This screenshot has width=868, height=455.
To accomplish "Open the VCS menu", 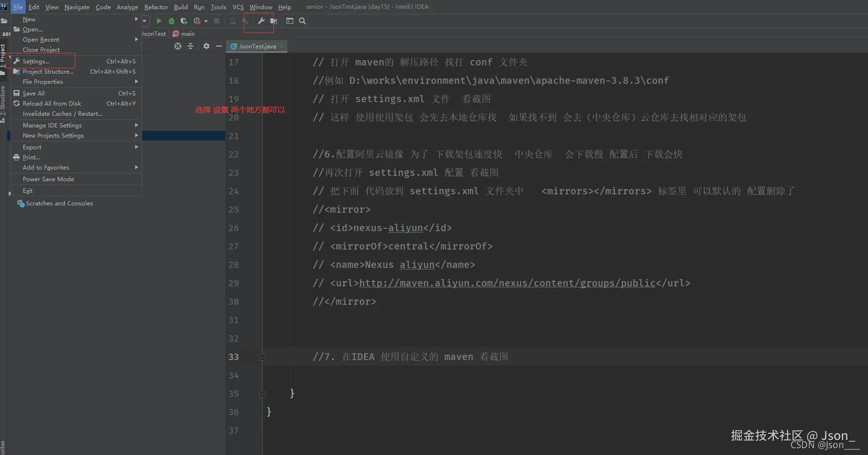I will (238, 7).
